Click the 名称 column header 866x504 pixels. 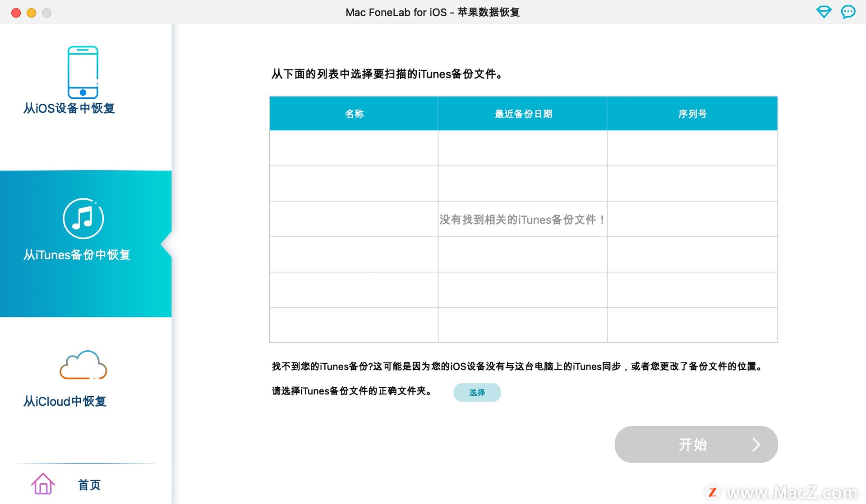354,114
